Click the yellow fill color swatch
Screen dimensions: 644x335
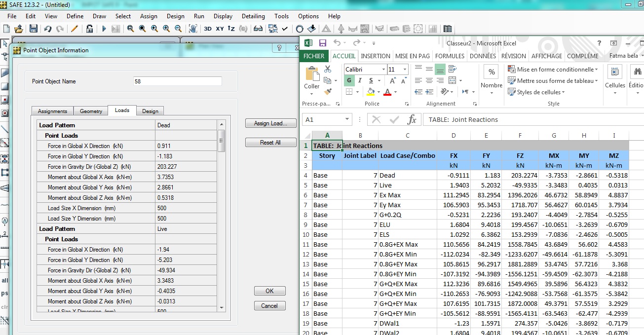tap(371, 92)
